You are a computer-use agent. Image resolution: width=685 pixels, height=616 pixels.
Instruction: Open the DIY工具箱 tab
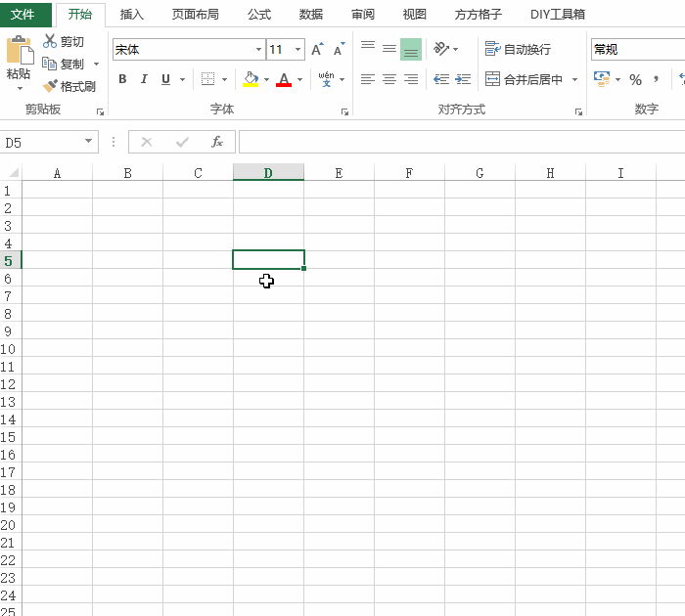[x=558, y=15]
